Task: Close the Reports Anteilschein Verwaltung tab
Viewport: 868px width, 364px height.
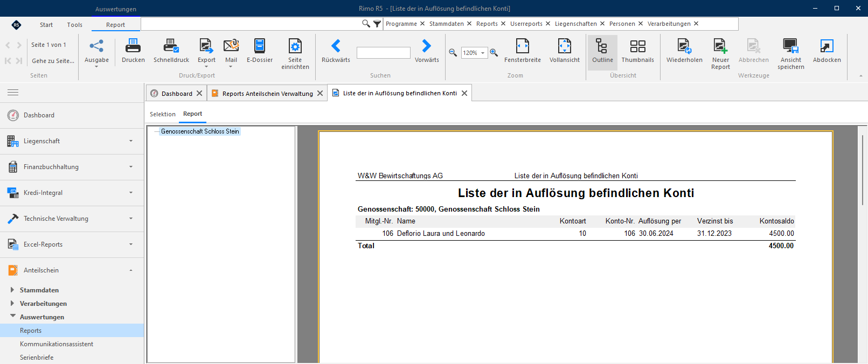Action: click(x=320, y=93)
